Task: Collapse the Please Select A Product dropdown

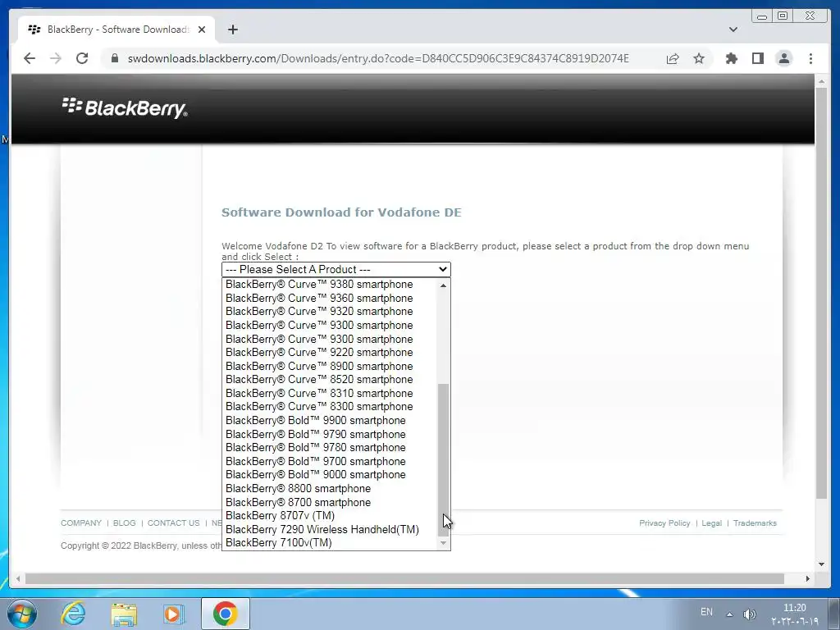Action: coord(336,269)
